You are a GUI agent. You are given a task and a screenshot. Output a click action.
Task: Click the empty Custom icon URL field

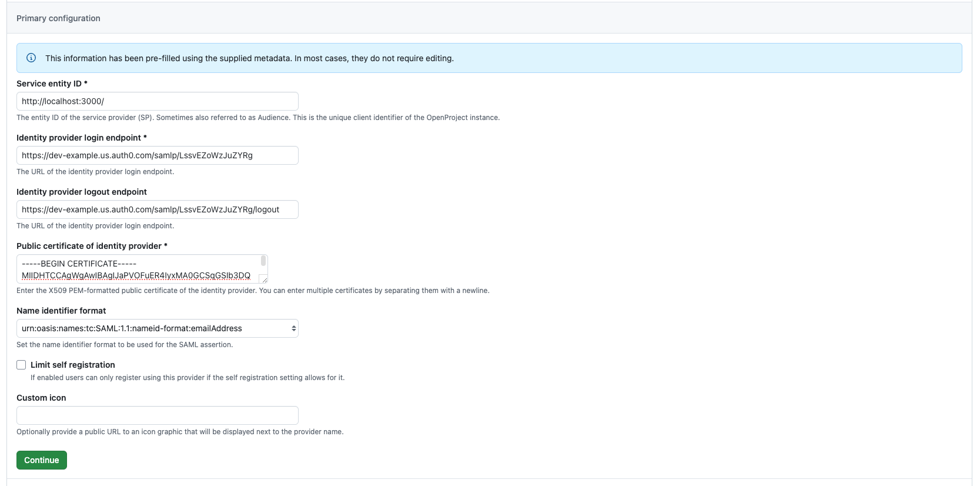(x=157, y=415)
